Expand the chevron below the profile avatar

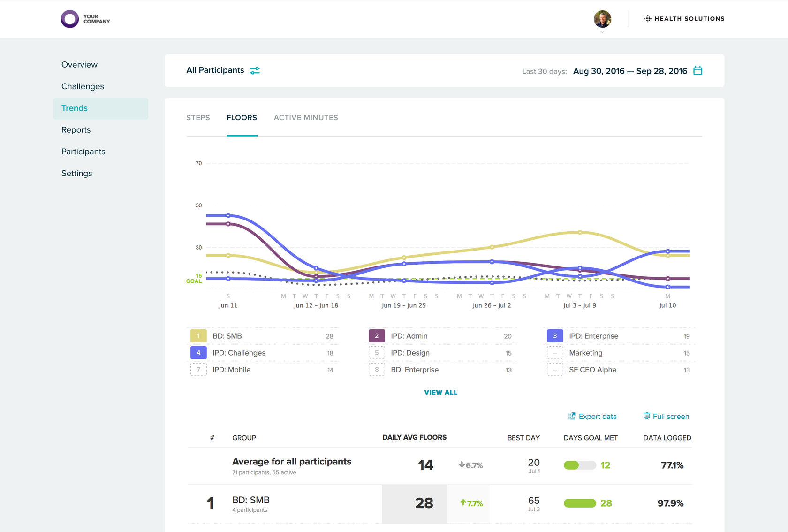(x=602, y=32)
